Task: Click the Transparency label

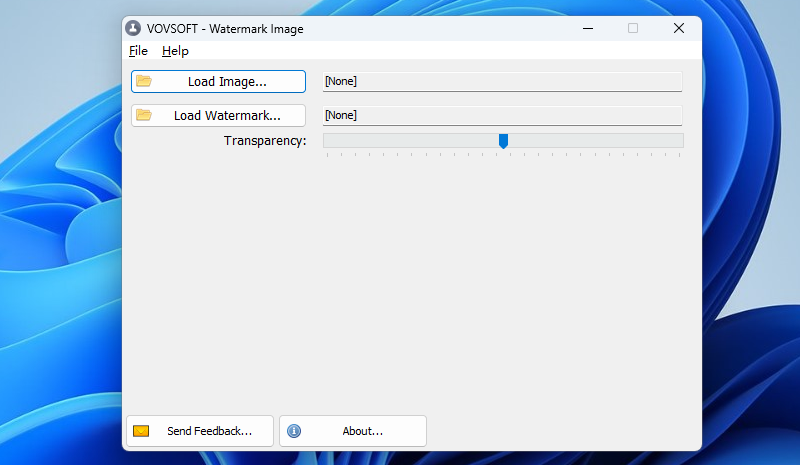Action: pos(265,141)
